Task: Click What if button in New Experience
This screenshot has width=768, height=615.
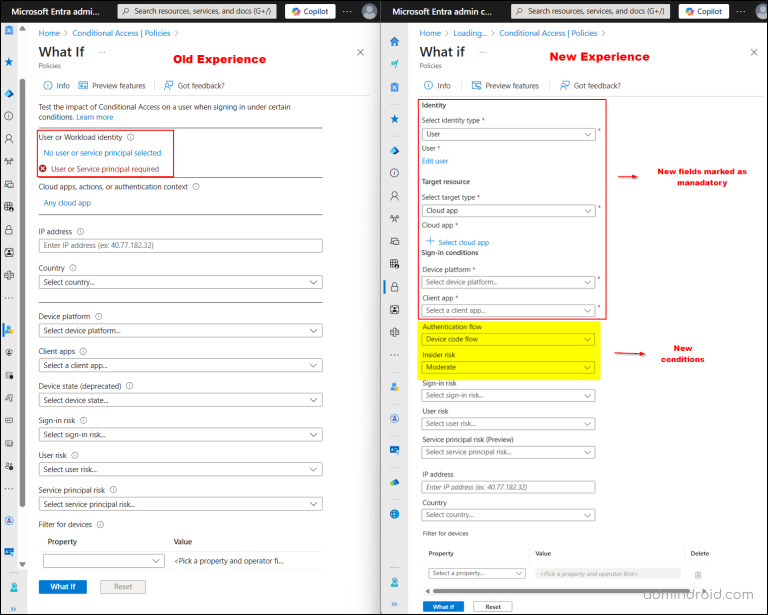Action: click(443, 607)
